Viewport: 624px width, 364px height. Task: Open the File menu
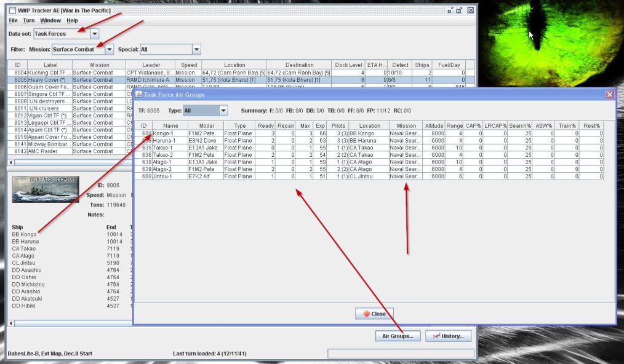point(13,20)
